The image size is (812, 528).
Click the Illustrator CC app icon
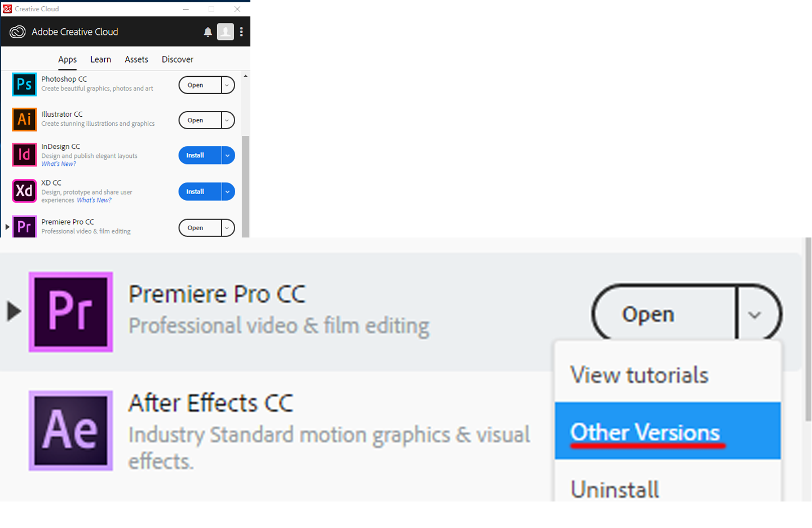(24, 120)
